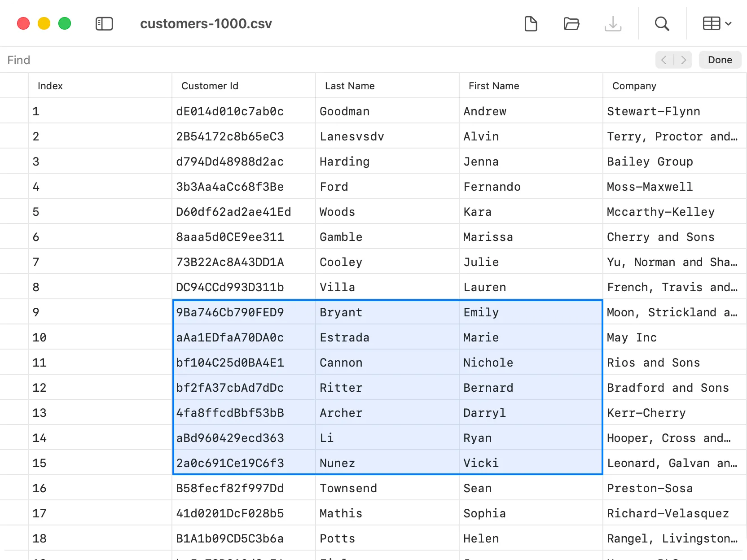This screenshot has height=560, width=747.
Task: Open search with the magnifier icon
Action: (662, 24)
